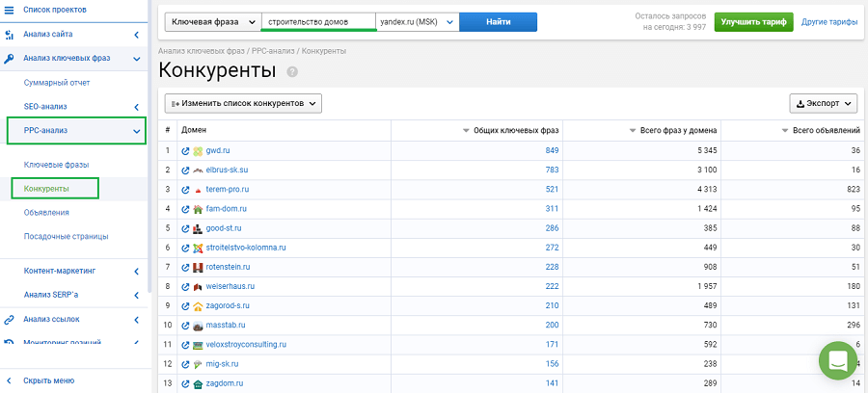
Task: Expand the Экспорт dropdown
Action: (x=825, y=103)
